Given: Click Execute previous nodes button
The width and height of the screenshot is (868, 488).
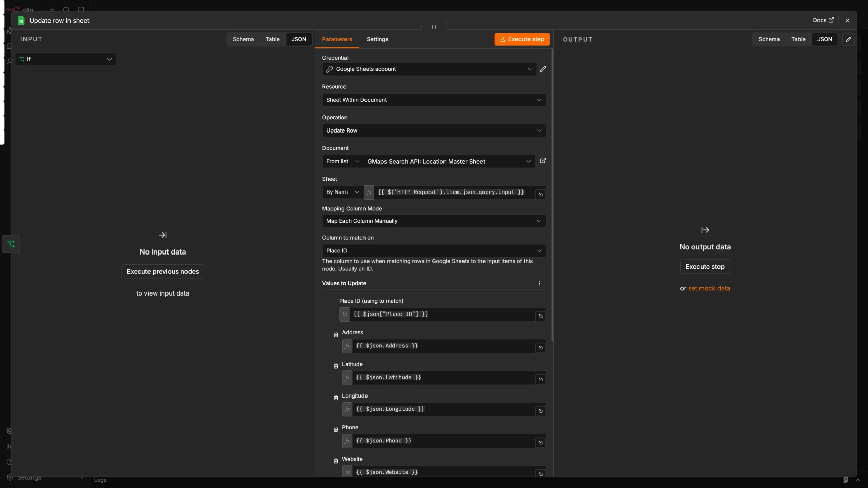Looking at the screenshot, I should tap(163, 271).
